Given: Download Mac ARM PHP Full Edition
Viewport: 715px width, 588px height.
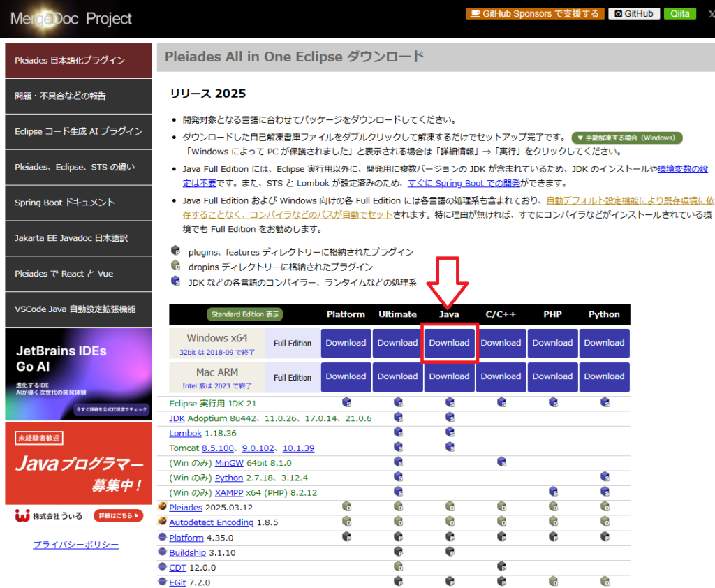Looking at the screenshot, I should pyautogui.click(x=553, y=377).
